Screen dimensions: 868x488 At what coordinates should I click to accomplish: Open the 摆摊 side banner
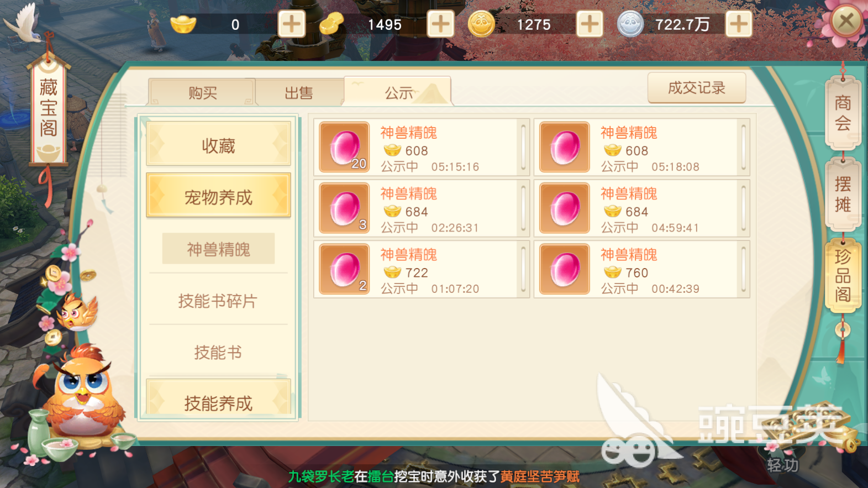(x=843, y=194)
